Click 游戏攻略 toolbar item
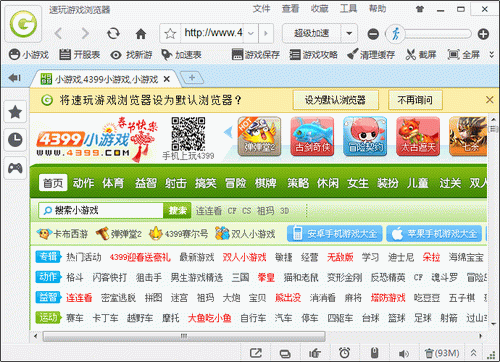500x362 pixels. (313, 55)
